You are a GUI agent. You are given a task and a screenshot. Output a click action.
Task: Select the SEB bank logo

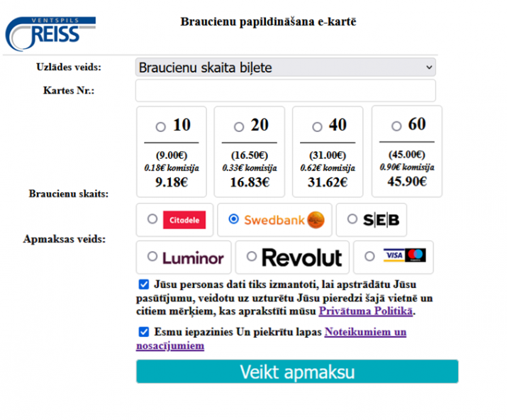coord(381,220)
